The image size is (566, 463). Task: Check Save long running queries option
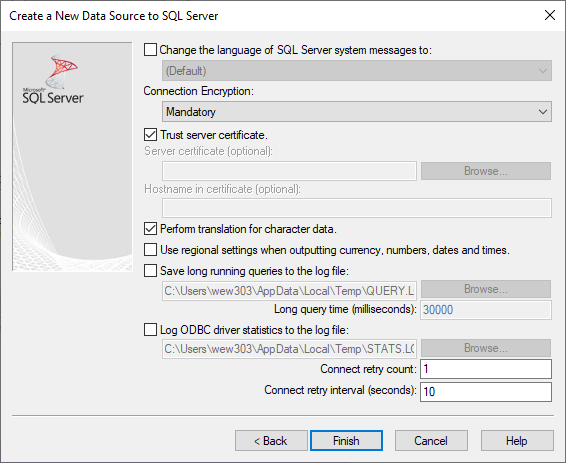point(150,271)
